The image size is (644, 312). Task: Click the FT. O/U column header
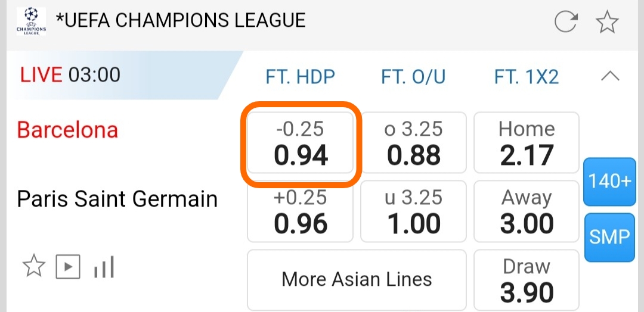pos(413,77)
